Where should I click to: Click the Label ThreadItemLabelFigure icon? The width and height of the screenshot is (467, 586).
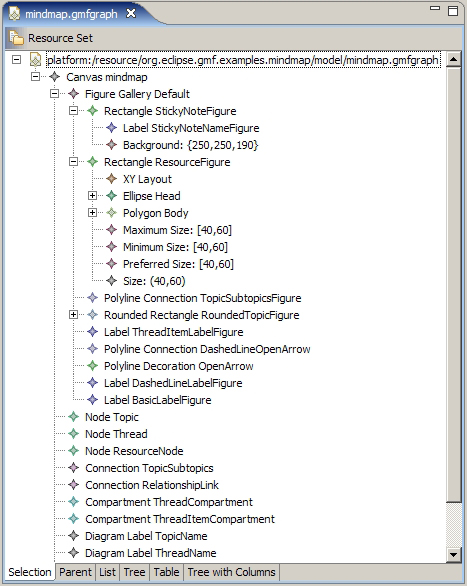click(x=93, y=332)
